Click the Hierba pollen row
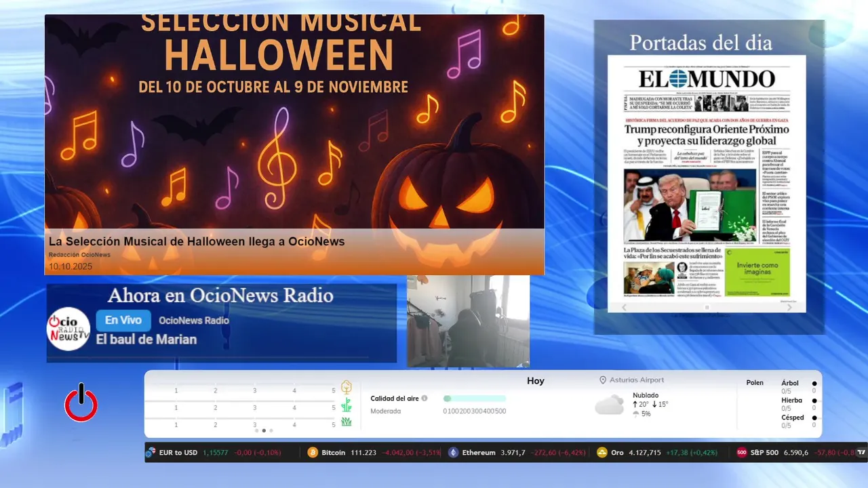 (x=799, y=404)
